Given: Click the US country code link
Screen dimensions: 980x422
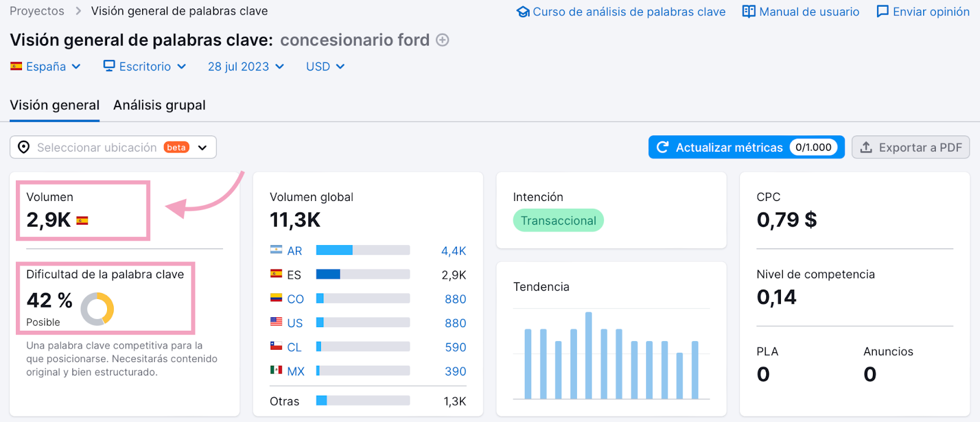Looking at the screenshot, I should coord(295,323).
